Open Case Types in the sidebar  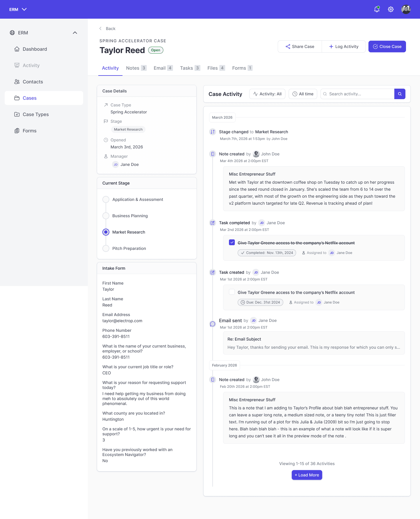click(x=44, y=114)
